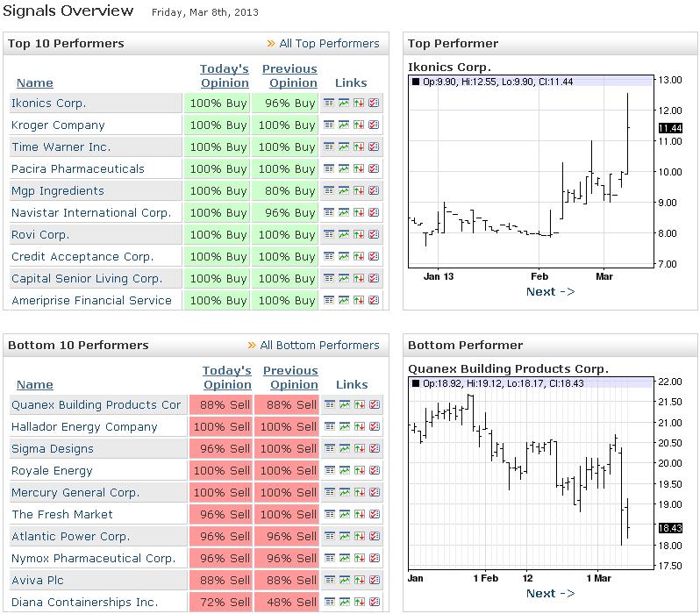Open the Ameriprise Financial Service link
700x614 pixels.
tap(91, 300)
